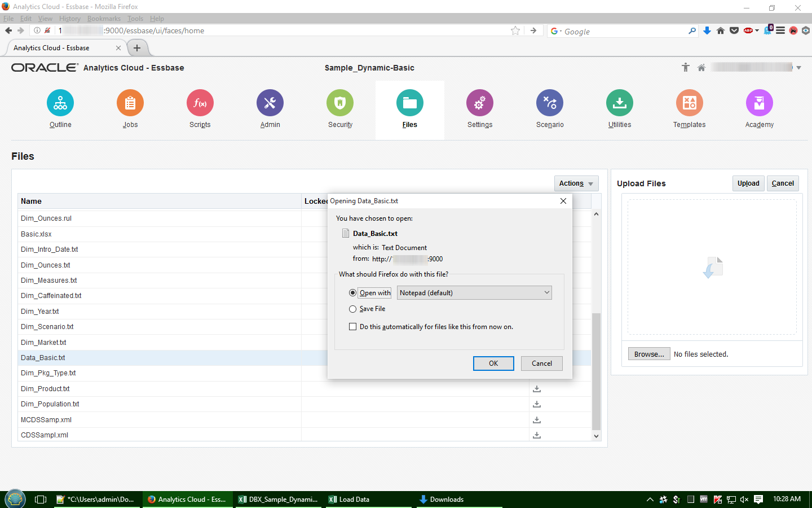Go to the Admin section icon

pyautogui.click(x=270, y=103)
